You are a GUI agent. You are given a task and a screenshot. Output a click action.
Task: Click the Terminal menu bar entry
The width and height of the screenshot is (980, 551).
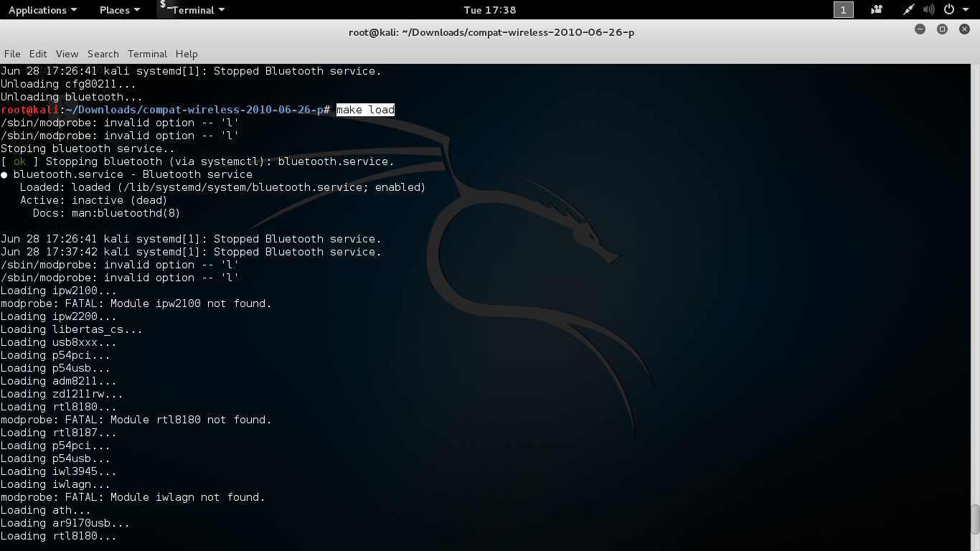point(147,54)
